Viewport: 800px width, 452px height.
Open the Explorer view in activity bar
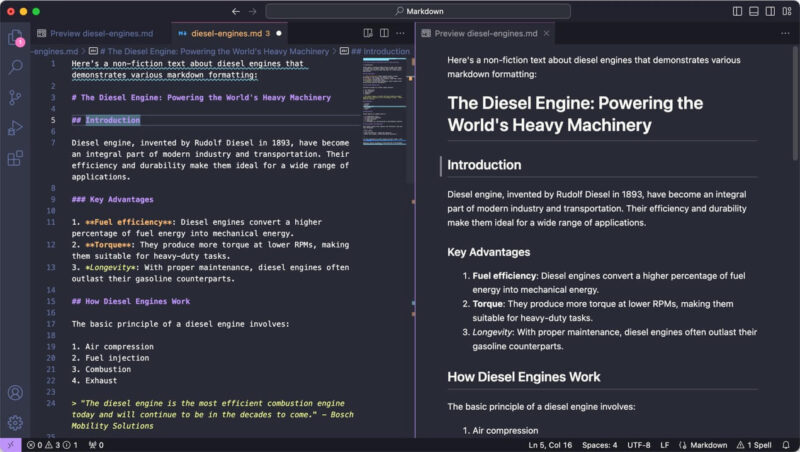(15, 37)
